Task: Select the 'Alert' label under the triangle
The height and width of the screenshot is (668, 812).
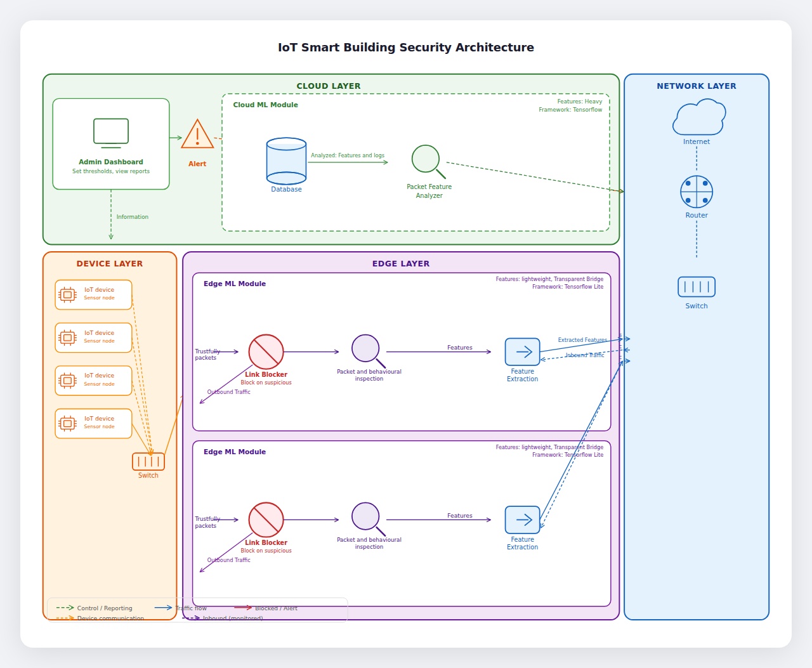Action: (x=197, y=164)
